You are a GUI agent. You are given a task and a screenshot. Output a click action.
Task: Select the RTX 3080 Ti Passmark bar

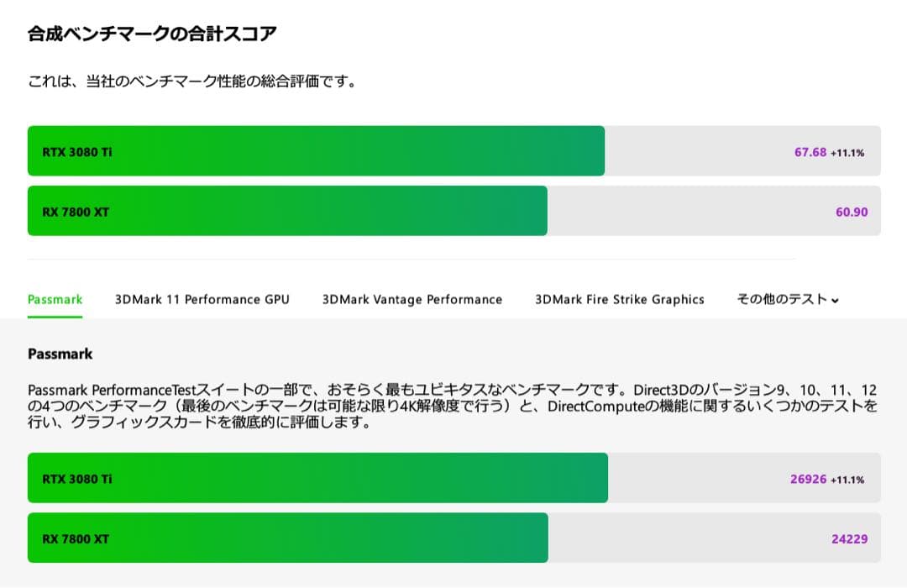(317, 479)
